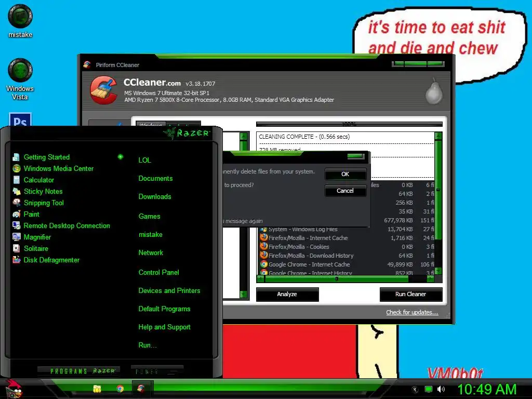Image resolution: width=532 pixels, height=399 pixels.
Task: Open Windows Media Center entry
Action: pos(58,169)
